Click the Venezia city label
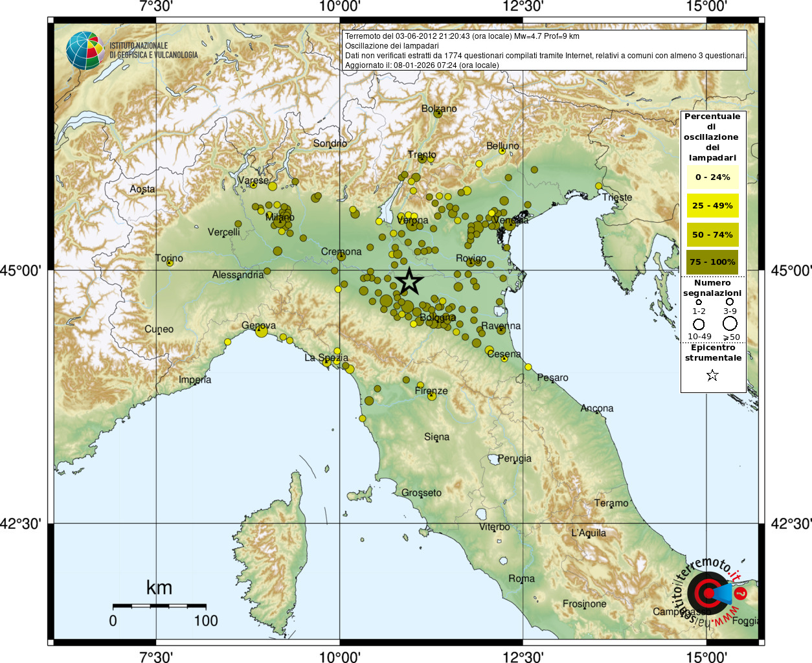The height and width of the screenshot is (663, 812). pos(510,220)
